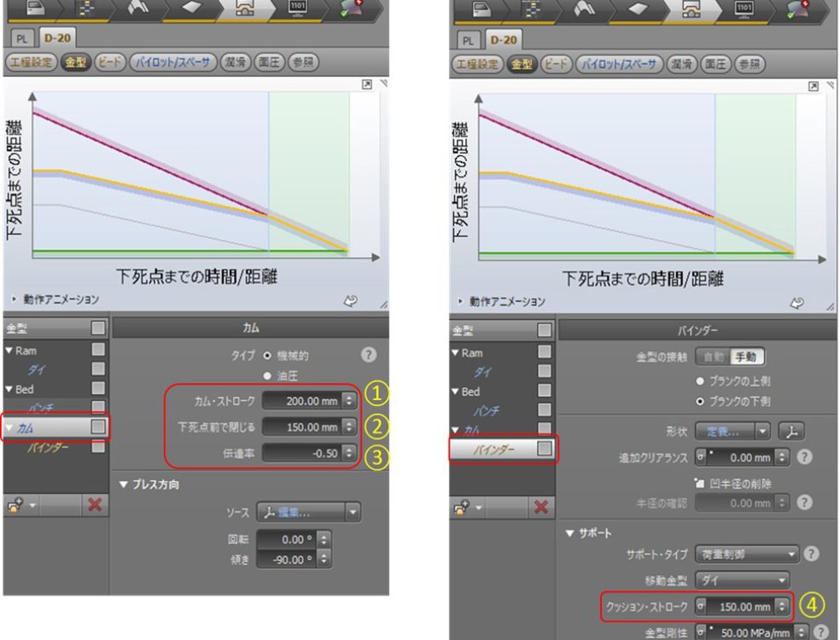Open the add tool dropdown arrow in left panel

click(x=32, y=505)
